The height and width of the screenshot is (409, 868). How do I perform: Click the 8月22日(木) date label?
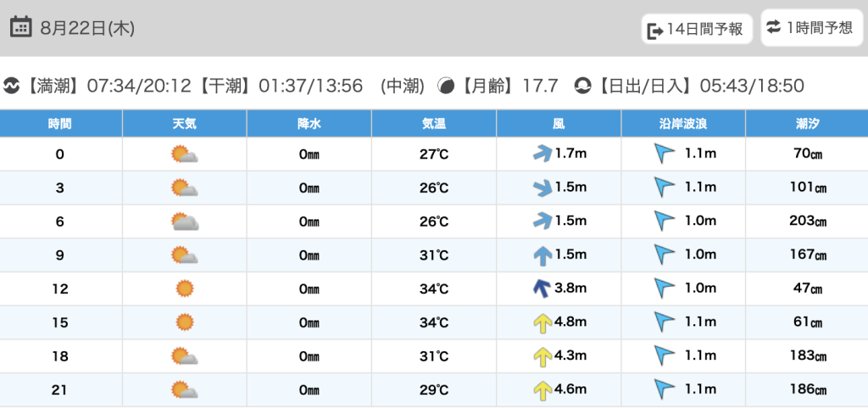(x=87, y=28)
